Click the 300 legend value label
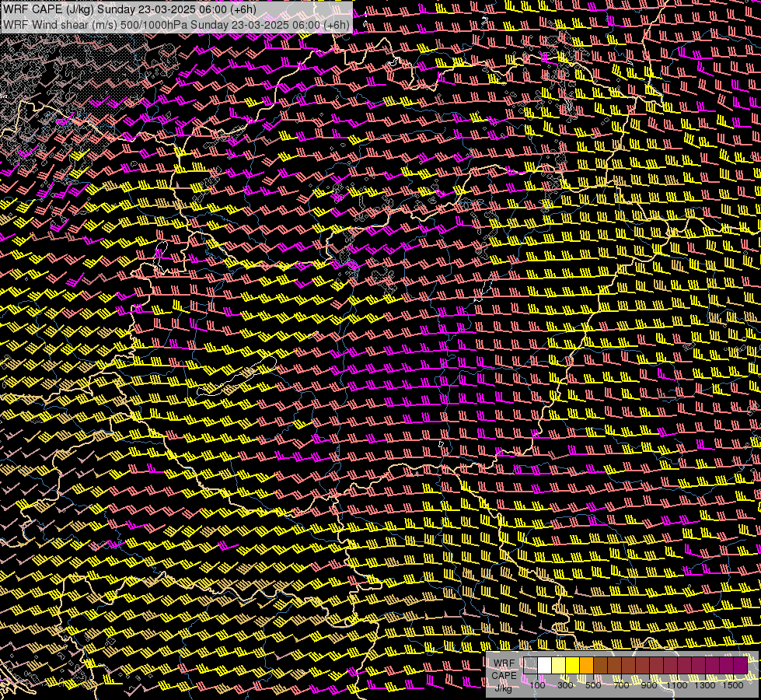761x700 pixels. coord(565,685)
